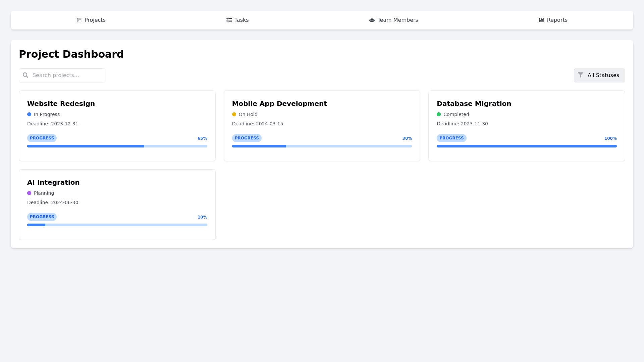The image size is (644, 362).
Task: Click the Website Redesign progress bar
Action: pyautogui.click(x=117, y=146)
